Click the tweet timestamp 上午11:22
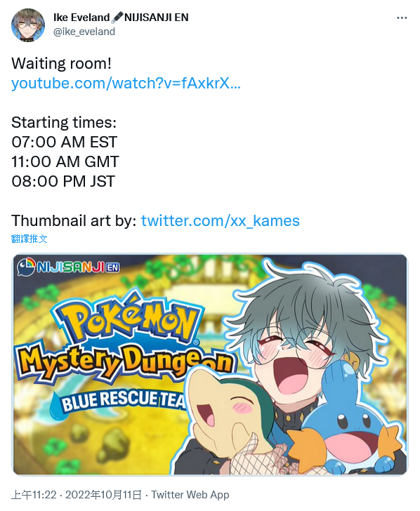420x511 pixels. (x=34, y=495)
